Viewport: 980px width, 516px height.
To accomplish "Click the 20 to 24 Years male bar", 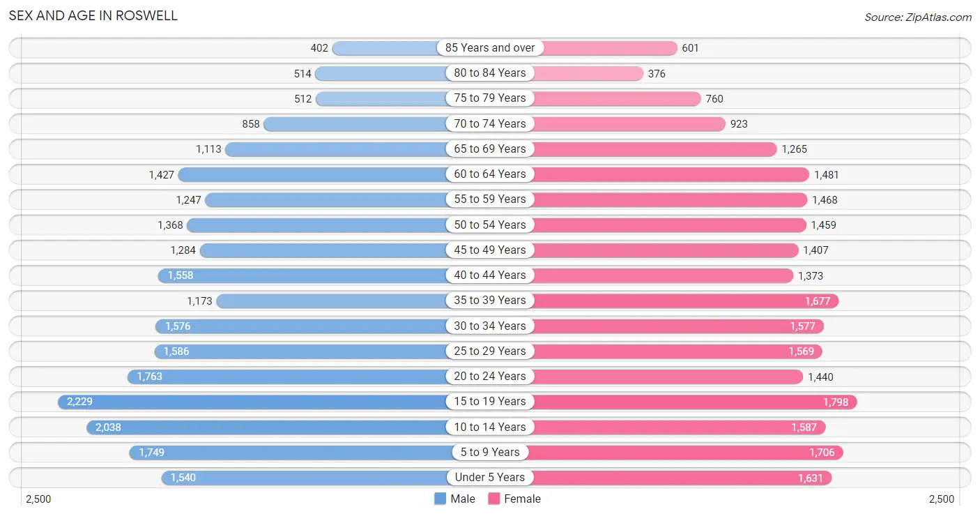I will click(308, 377).
